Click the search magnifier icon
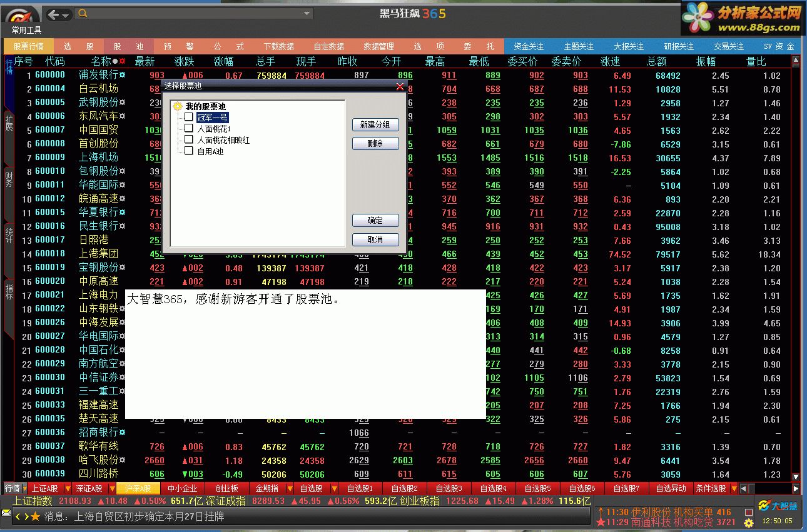 pyautogui.click(x=83, y=14)
